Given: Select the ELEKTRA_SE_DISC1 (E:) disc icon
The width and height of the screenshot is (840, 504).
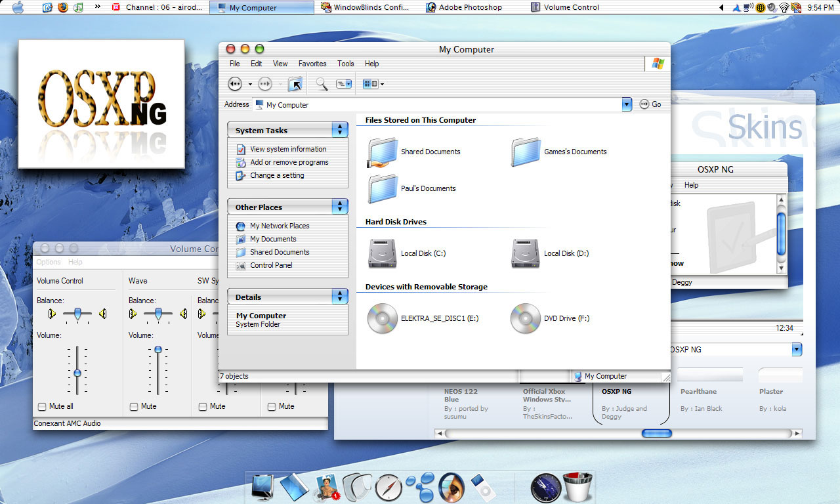Looking at the screenshot, I should pyautogui.click(x=383, y=318).
